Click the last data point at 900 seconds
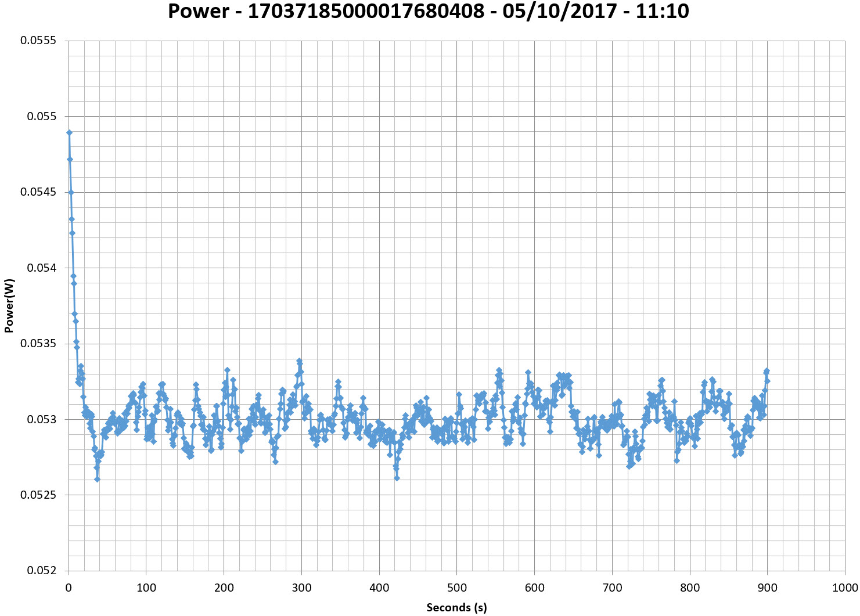Screen dimensions: 860x616 click(767, 381)
